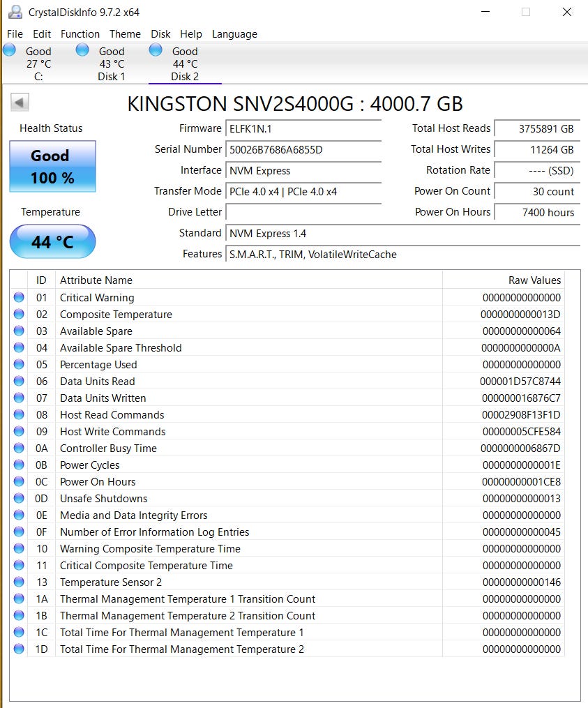Click the 44 °C temperature button

tap(52, 242)
